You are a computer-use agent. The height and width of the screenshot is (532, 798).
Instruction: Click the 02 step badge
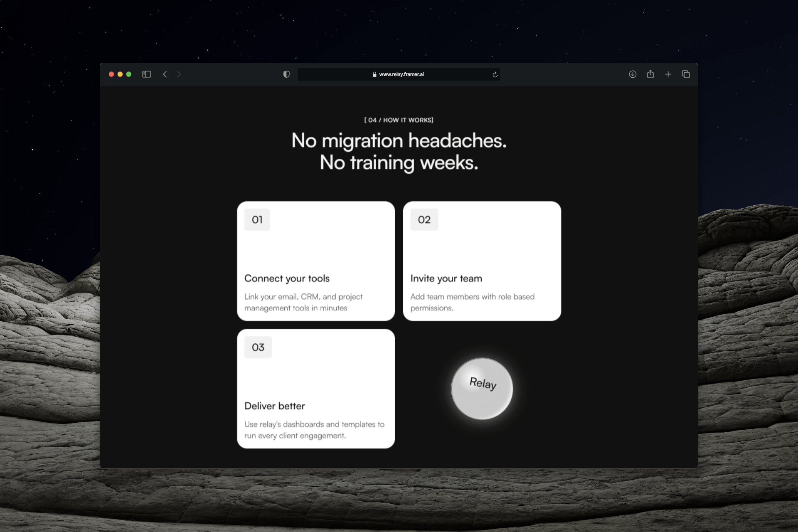click(x=424, y=219)
